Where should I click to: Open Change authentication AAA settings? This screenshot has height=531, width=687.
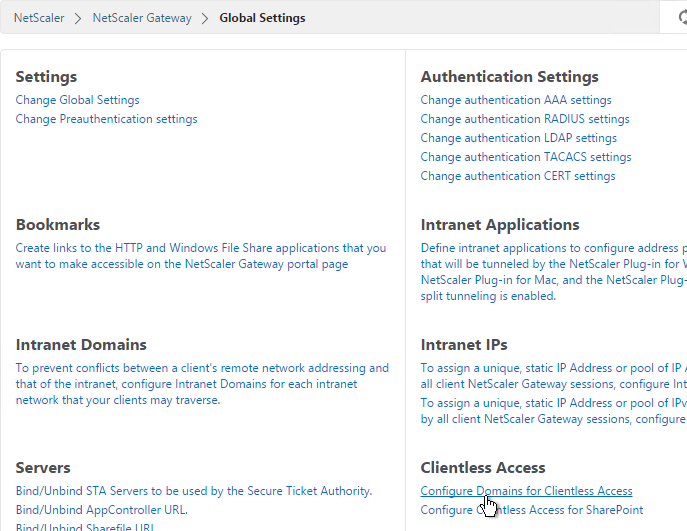click(x=516, y=100)
